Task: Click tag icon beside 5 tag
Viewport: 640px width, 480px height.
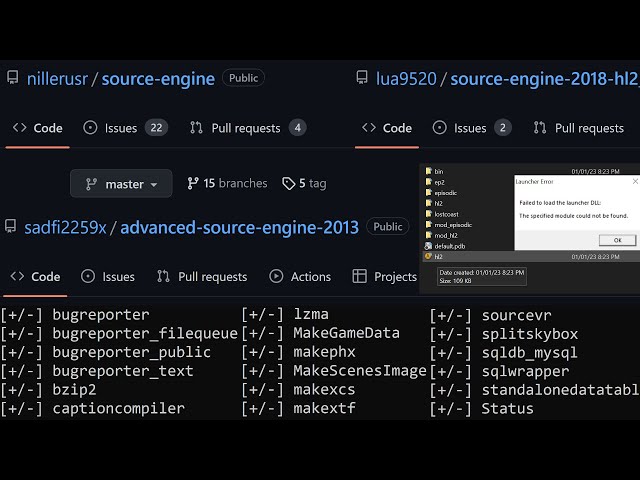Action: click(289, 184)
